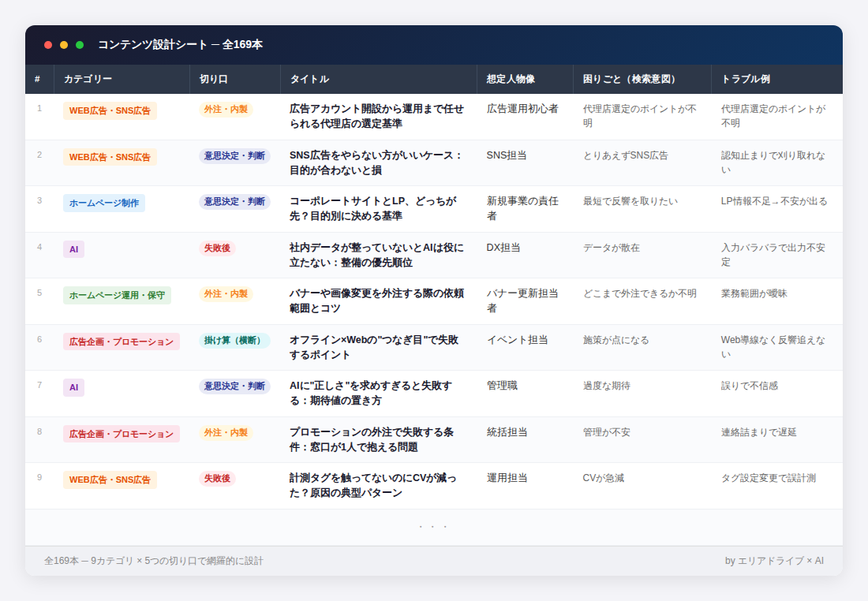
Task: Click the ホームページ運用・保守 badge
Action: pos(118,294)
